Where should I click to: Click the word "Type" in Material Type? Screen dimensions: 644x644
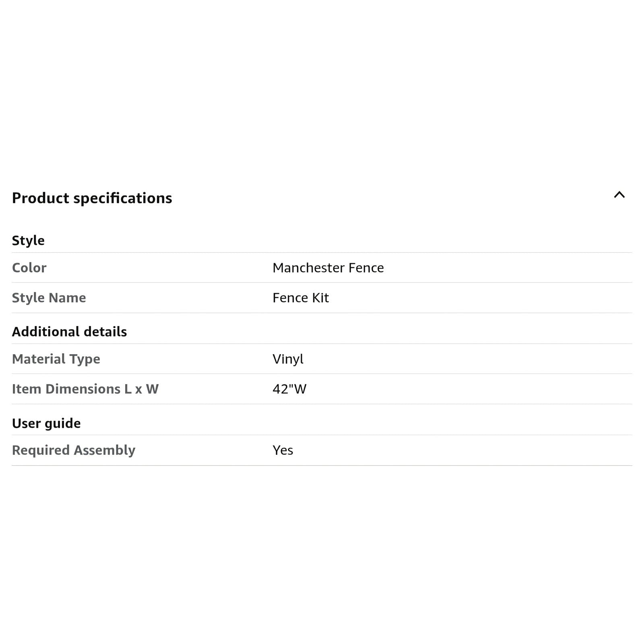[85, 359]
